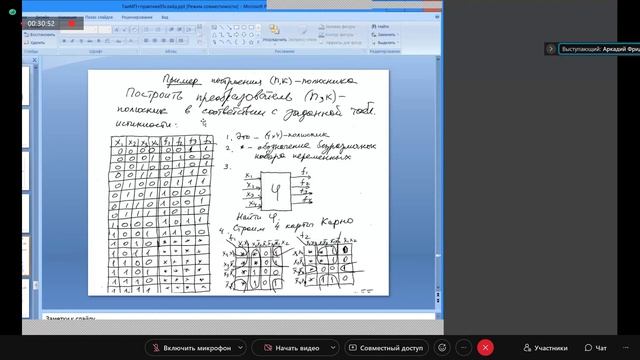Image resolution: width=640 pixels, height=360 pixels.
Task: Toggle center text alignment
Action: [x=154, y=41]
